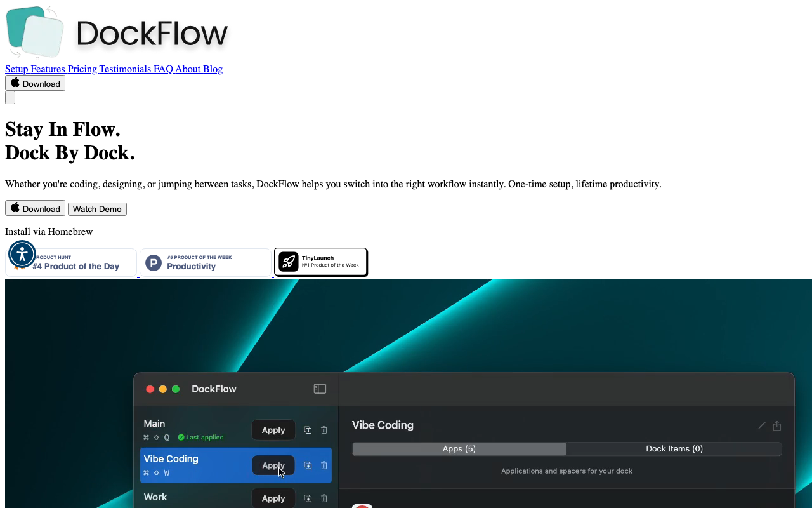Select the Vibe Coding preset row
This screenshot has height=508, width=812.
(x=235, y=465)
